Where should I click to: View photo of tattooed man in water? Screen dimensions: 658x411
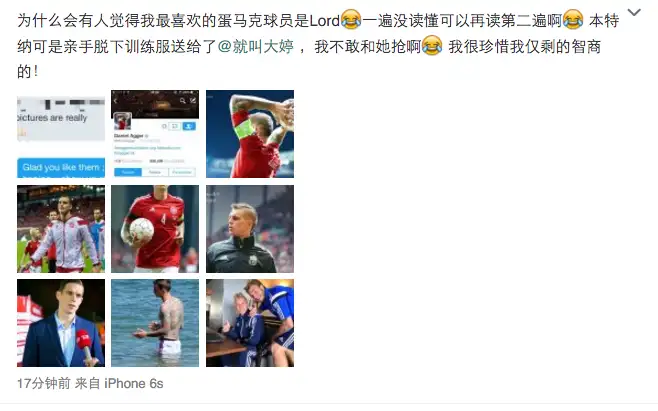click(155, 323)
